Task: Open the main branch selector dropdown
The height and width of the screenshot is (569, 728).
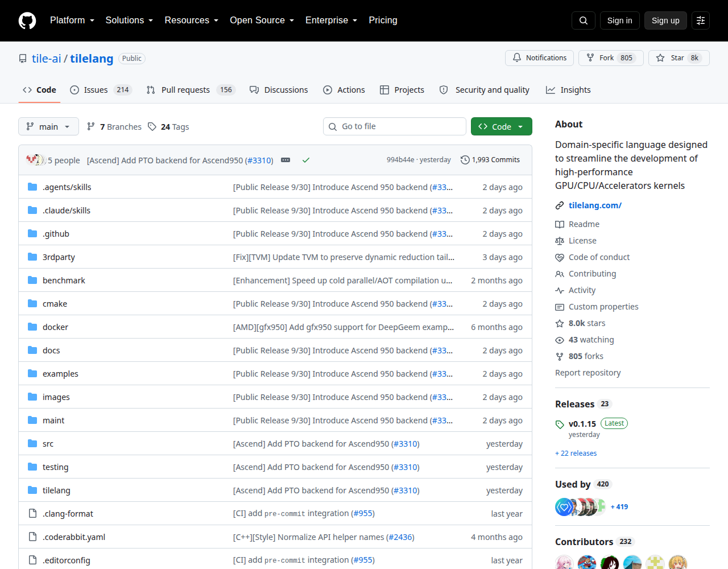Action: point(48,126)
